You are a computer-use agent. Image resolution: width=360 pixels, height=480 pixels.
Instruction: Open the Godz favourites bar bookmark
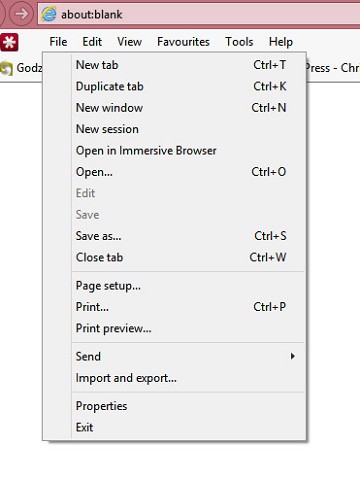pyautogui.click(x=21, y=68)
